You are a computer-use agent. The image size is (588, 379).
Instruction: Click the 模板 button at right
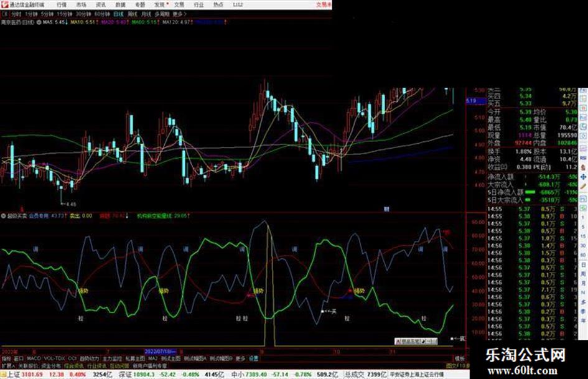[x=460, y=358]
